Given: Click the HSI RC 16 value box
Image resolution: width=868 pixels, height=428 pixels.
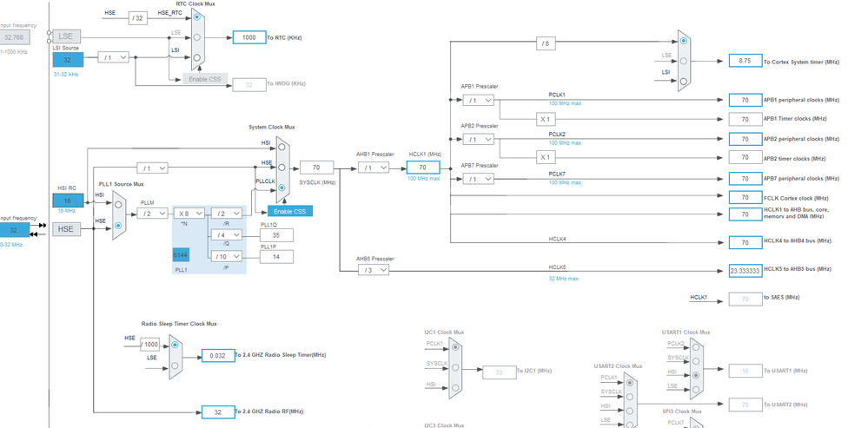Looking at the screenshot, I should [x=68, y=201].
